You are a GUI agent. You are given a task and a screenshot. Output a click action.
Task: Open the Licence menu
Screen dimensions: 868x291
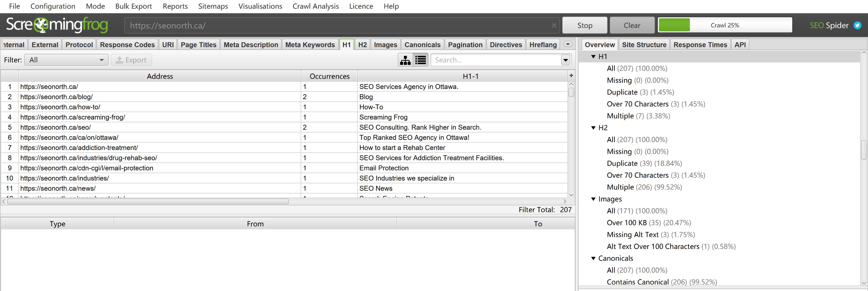(361, 6)
